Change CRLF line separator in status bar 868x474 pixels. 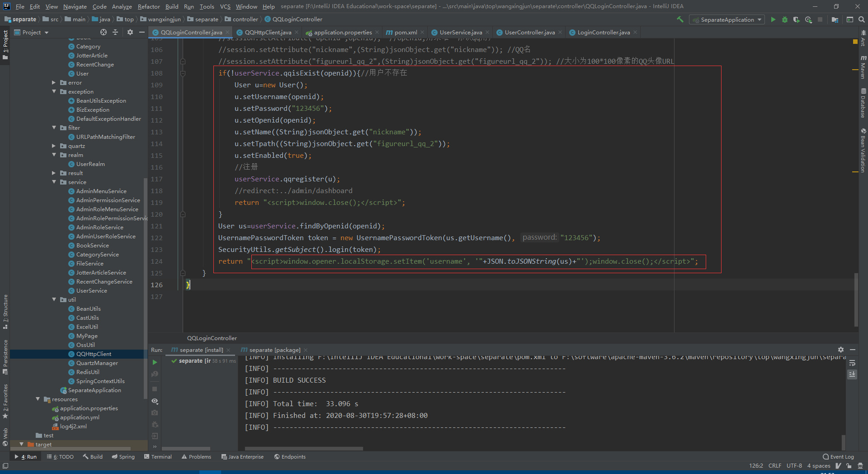coord(774,466)
